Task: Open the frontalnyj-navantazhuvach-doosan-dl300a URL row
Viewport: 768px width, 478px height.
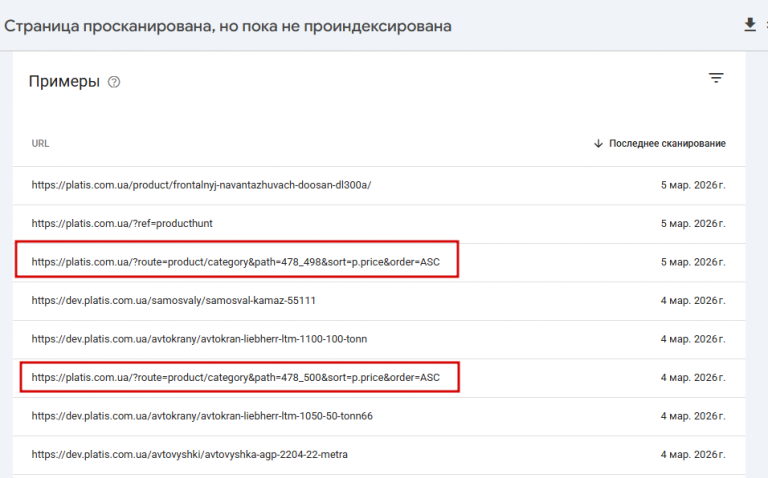Action: coord(379,185)
